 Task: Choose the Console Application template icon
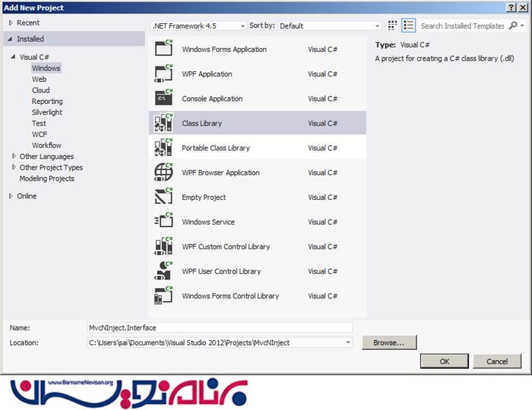point(164,99)
